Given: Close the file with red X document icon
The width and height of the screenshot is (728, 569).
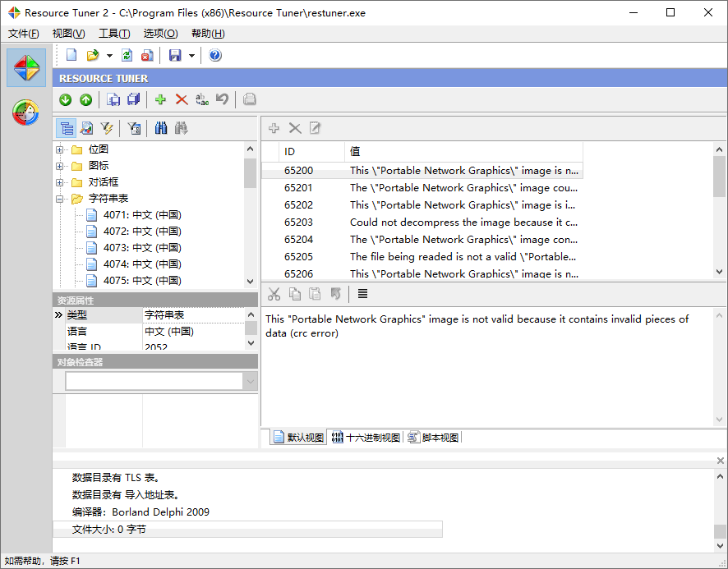Looking at the screenshot, I should [147, 55].
